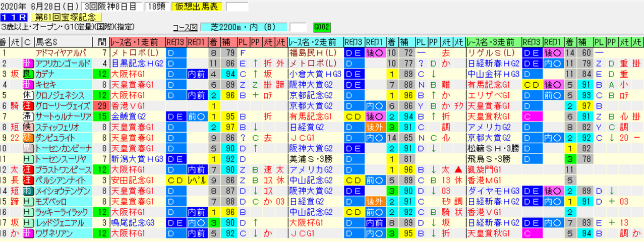Click the H badge beside ラッキーライラック

(27, 211)
